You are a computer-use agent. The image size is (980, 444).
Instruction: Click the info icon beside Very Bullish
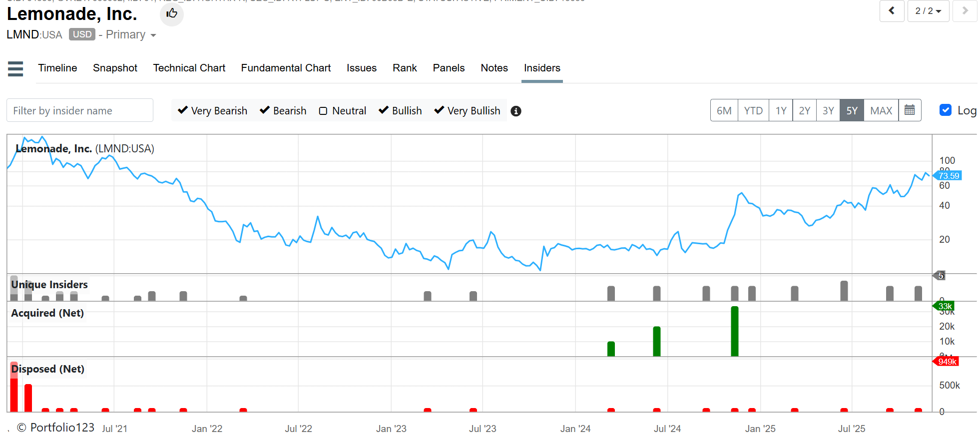tap(516, 111)
